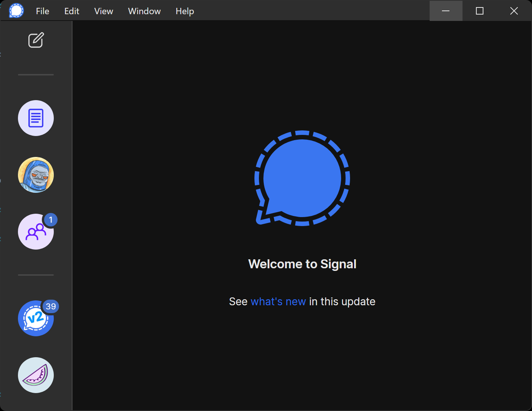
Task: Click the Signal app logo in title bar
Action: tap(16, 11)
